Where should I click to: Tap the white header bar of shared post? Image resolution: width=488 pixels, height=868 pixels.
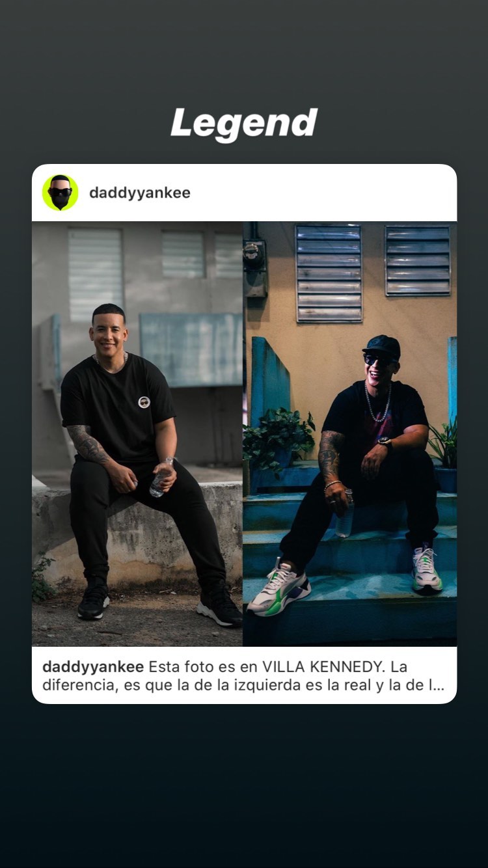click(x=244, y=193)
